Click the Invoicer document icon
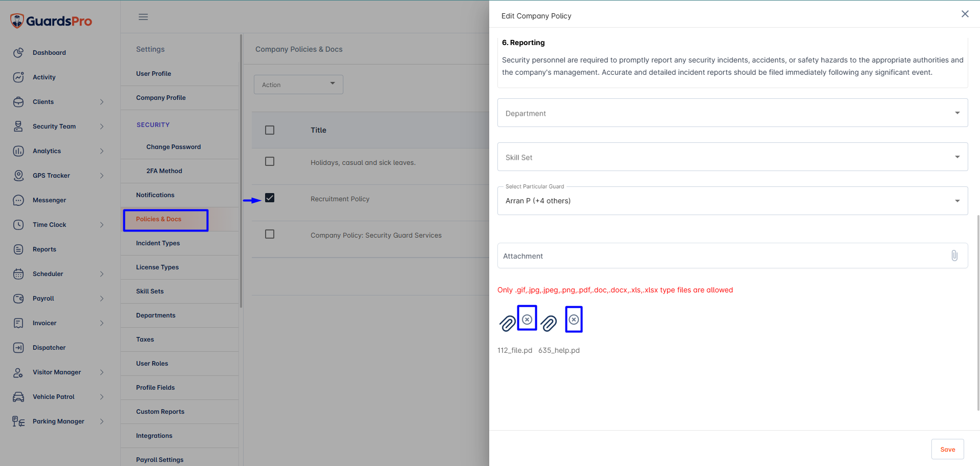The height and width of the screenshot is (466, 980). pos(18,323)
